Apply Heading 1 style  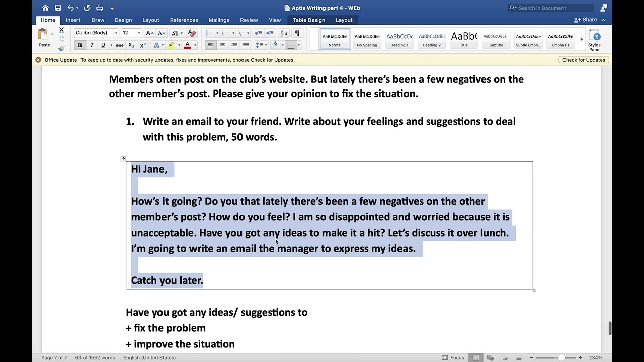[x=399, y=39]
